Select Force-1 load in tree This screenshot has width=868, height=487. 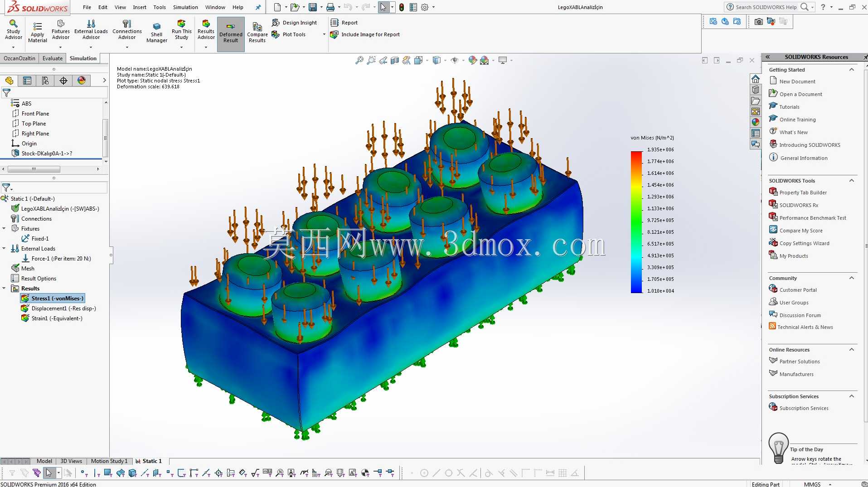(56, 259)
